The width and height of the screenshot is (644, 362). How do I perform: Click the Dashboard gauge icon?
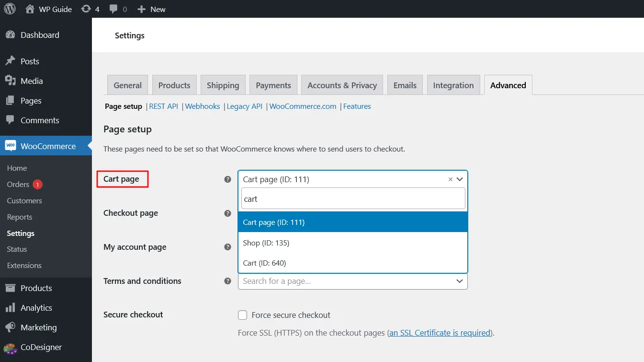pyautogui.click(x=10, y=35)
